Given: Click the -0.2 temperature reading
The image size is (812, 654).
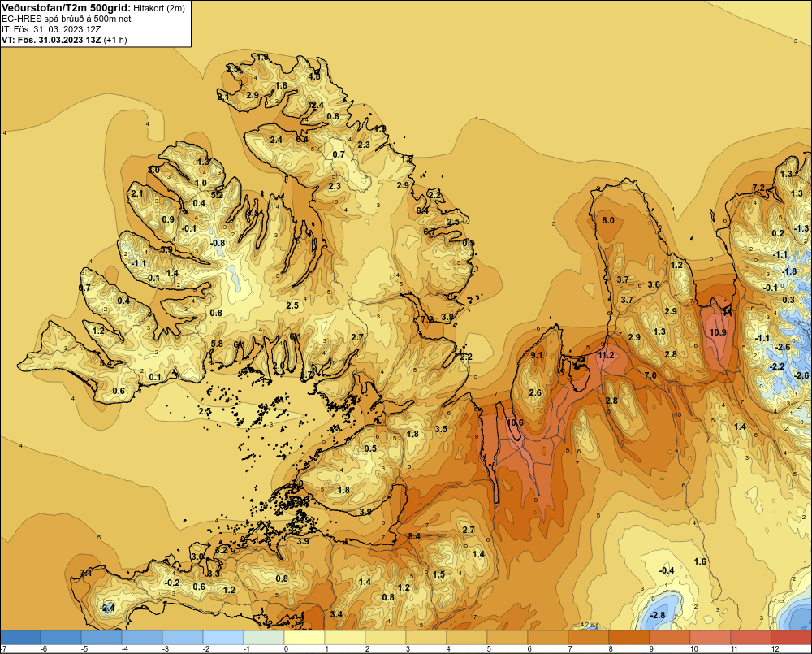Looking at the screenshot, I should [x=172, y=583].
